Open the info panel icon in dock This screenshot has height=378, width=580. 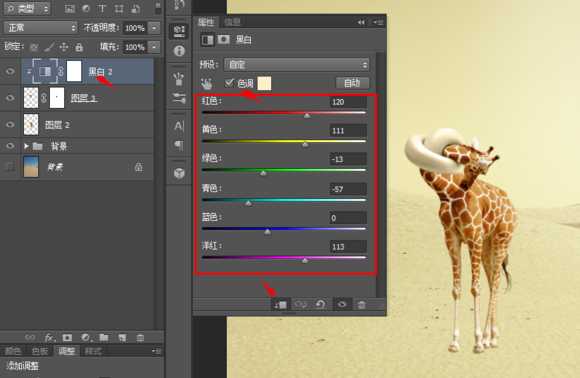coord(179,51)
